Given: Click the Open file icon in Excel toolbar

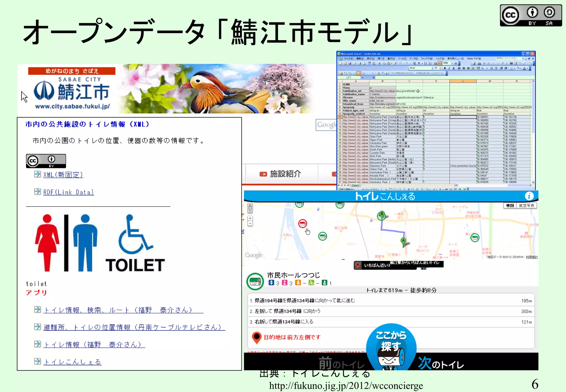Looking at the screenshot, I should [345, 63].
